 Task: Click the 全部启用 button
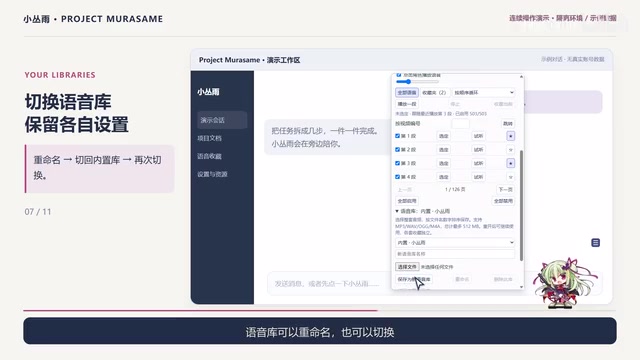point(407,201)
